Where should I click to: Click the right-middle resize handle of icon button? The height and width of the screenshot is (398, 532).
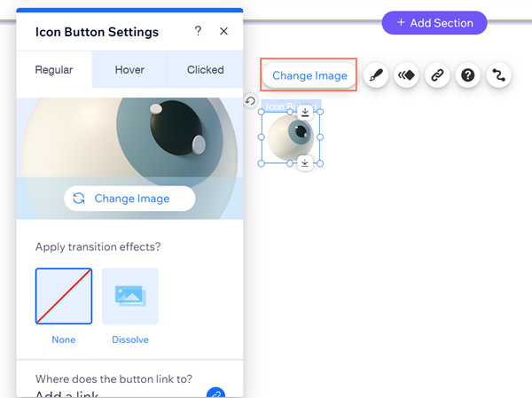click(320, 137)
